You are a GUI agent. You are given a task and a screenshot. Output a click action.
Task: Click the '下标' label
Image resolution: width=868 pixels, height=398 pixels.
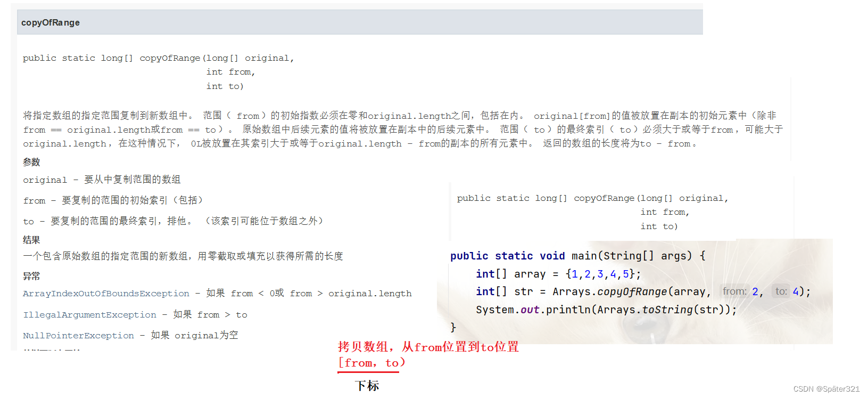[x=367, y=386]
